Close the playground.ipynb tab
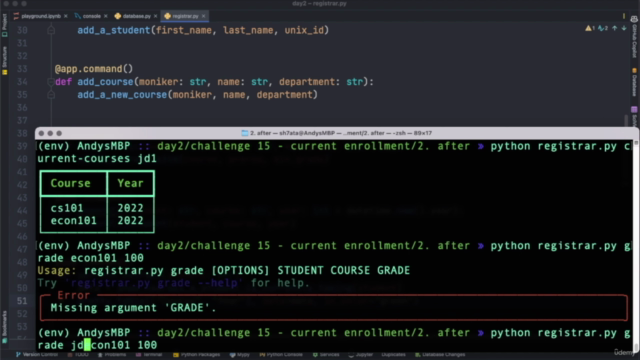The height and width of the screenshot is (360, 640). coord(66,16)
